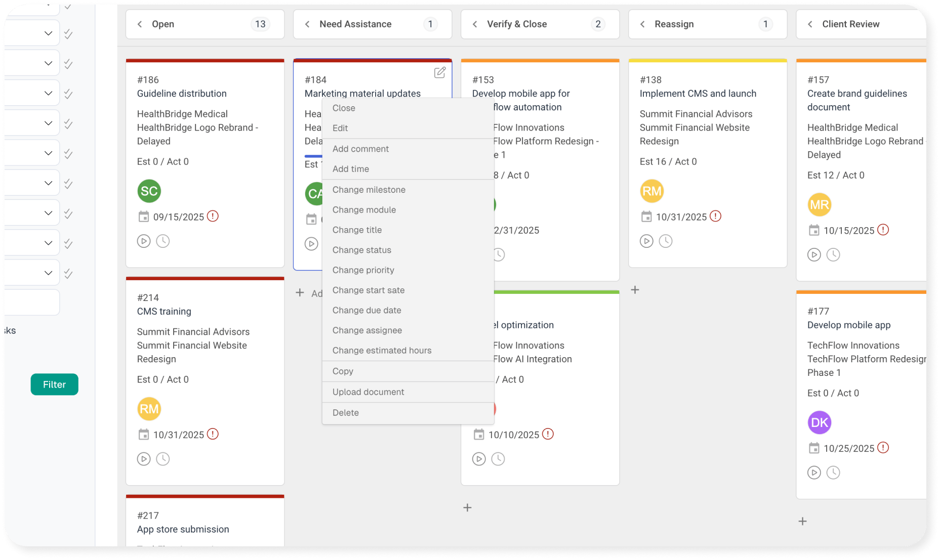Open the last dropdown in the filter sidebar
The height and width of the screenshot is (560, 940).
point(48,273)
